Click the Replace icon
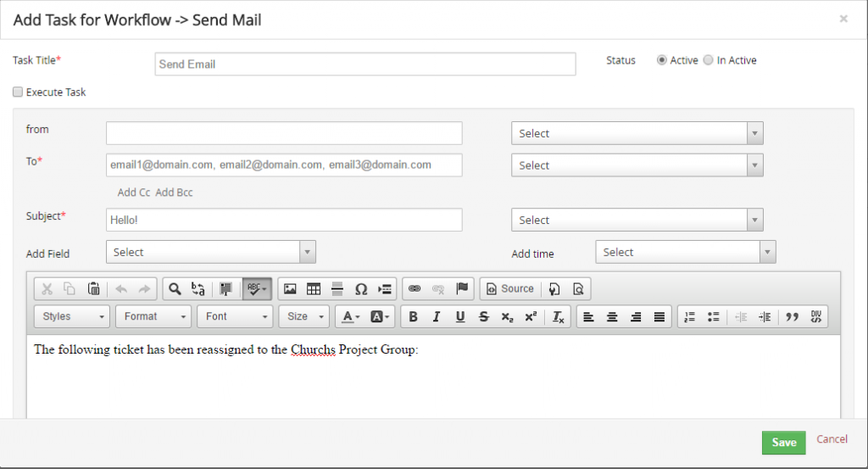Image resolution: width=868 pixels, height=469 pixels. [198, 289]
